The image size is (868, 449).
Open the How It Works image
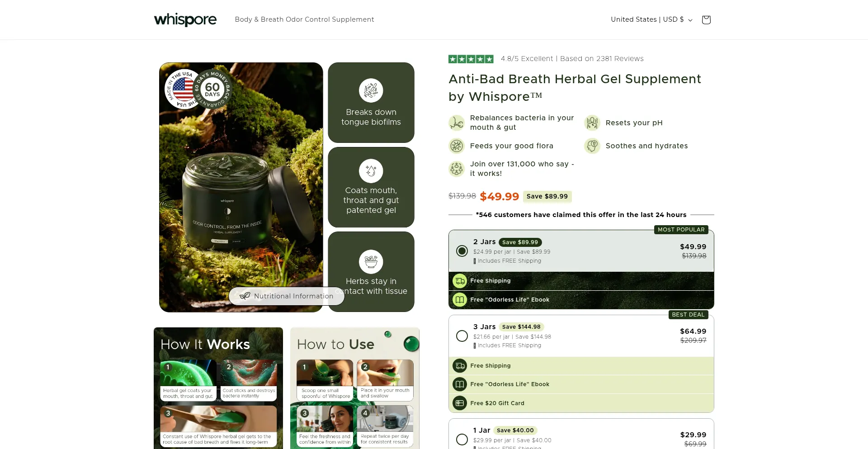(x=218, y=388)
